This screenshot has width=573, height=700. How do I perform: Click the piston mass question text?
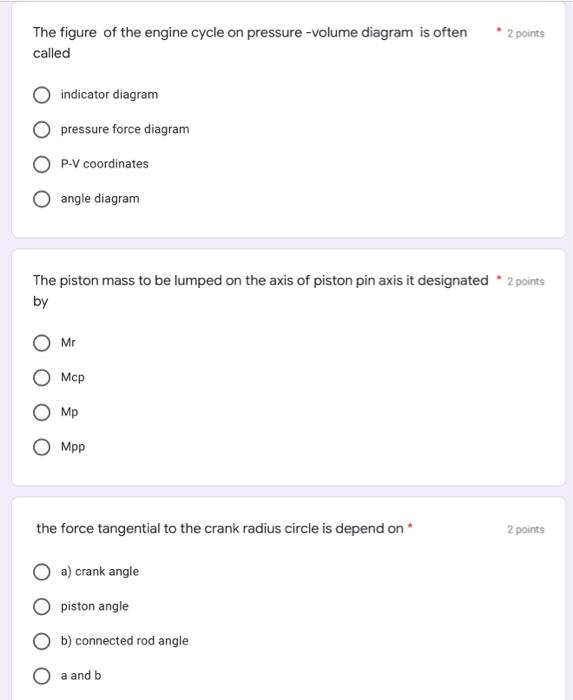coord(261,291)
